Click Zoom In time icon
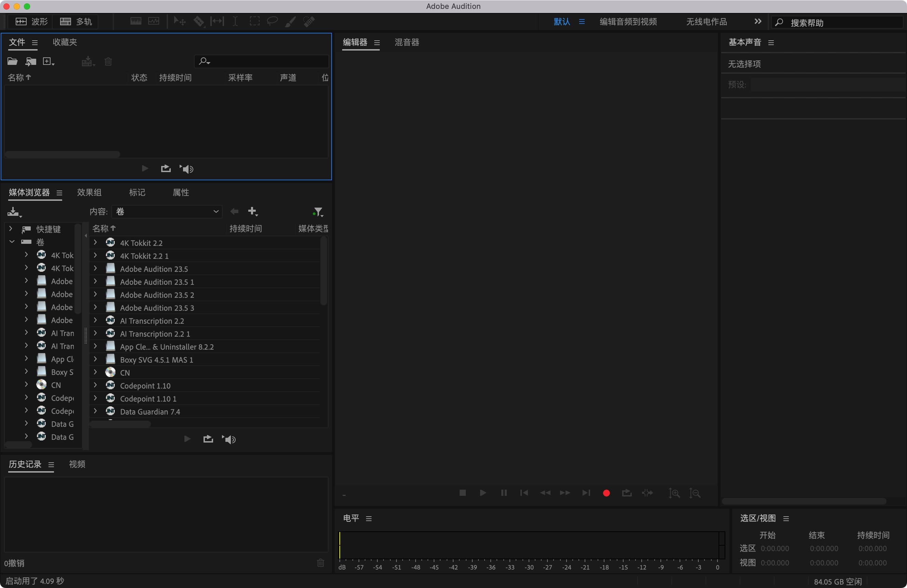The width and height of the screenshot is (907, 588). pyautogui.click(x=674, y=493)
